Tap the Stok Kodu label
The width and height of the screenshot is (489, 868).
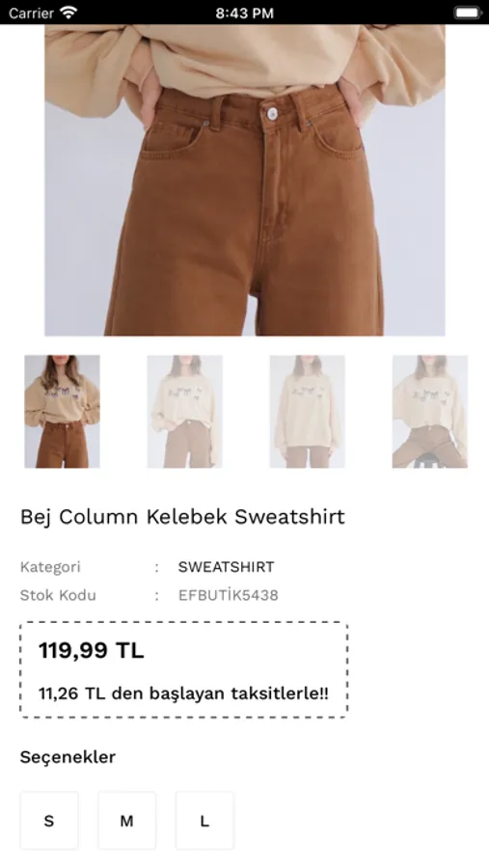[x=58, y=595]
